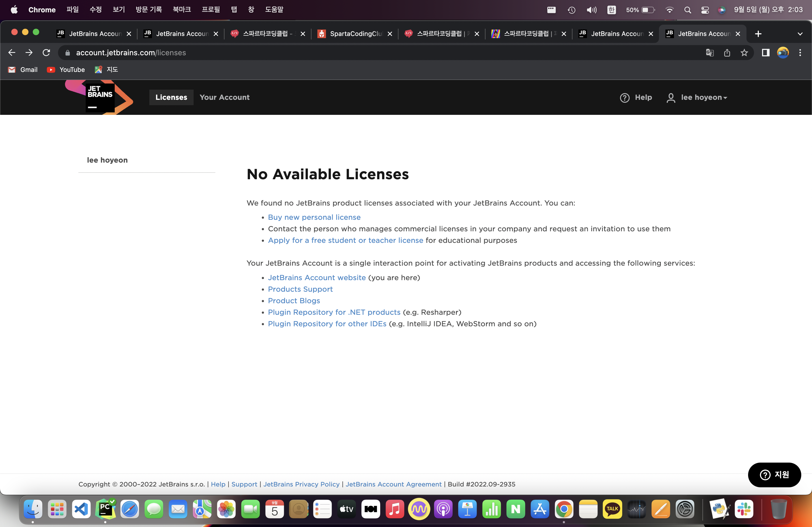812x527 pixels.
Task: Open Finder from the Dock
Action: tap(33, 509)
